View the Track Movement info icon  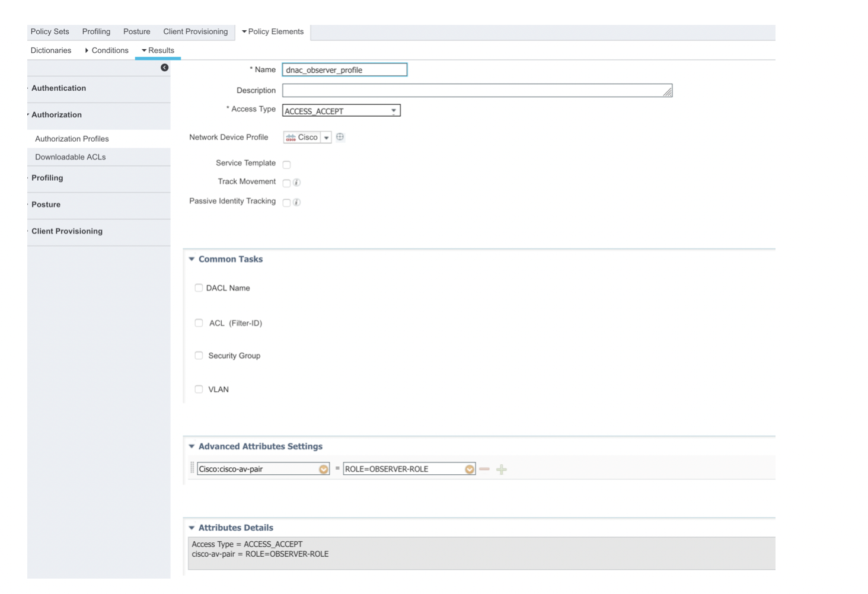pos(296,183)
